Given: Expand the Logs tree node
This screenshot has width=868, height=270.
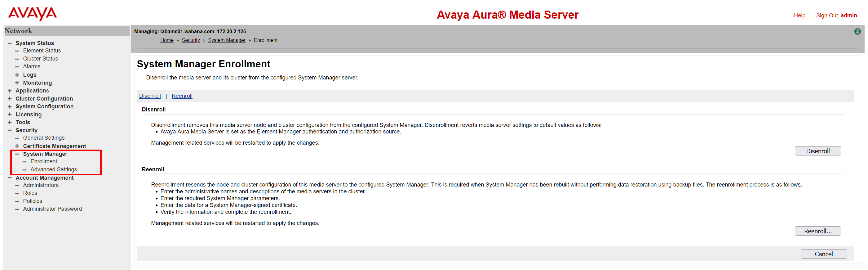Looking at the screenshot, I should (x=17, y=75).
